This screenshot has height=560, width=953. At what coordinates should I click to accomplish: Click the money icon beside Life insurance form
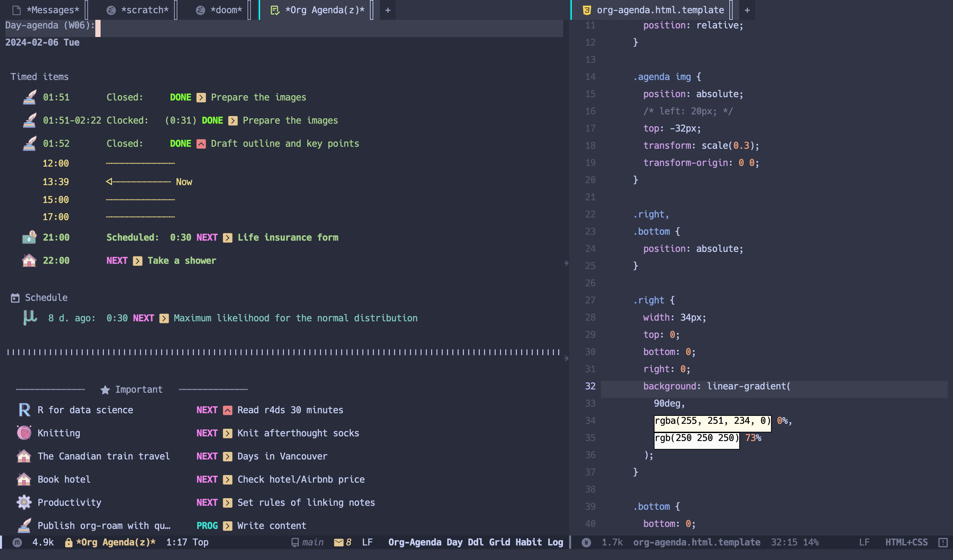(x=29, y=237)
